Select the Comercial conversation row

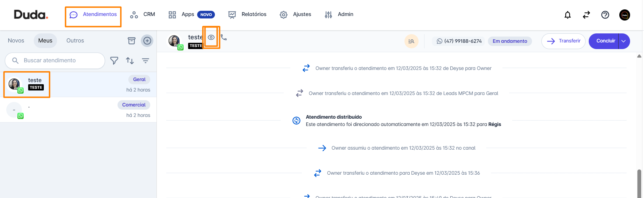point(78,110)
